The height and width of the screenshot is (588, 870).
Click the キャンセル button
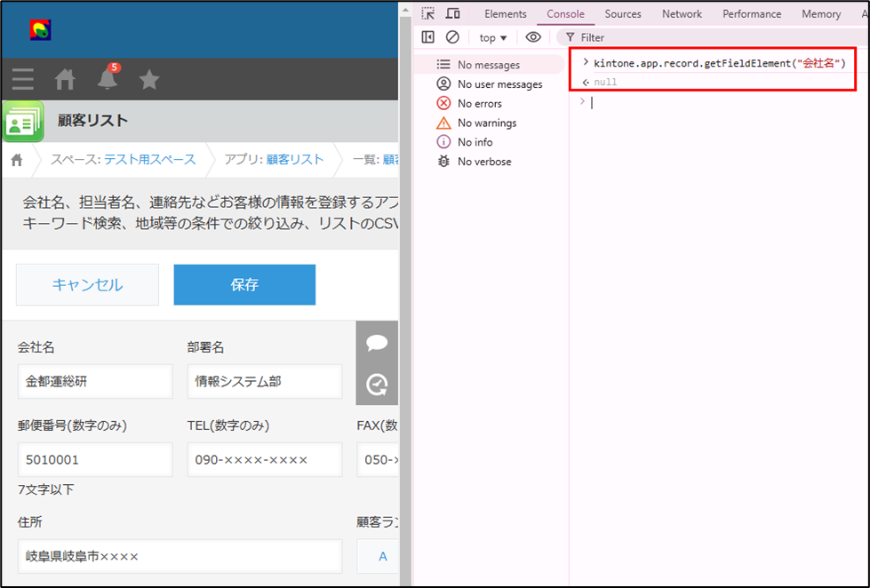[87, 284]
